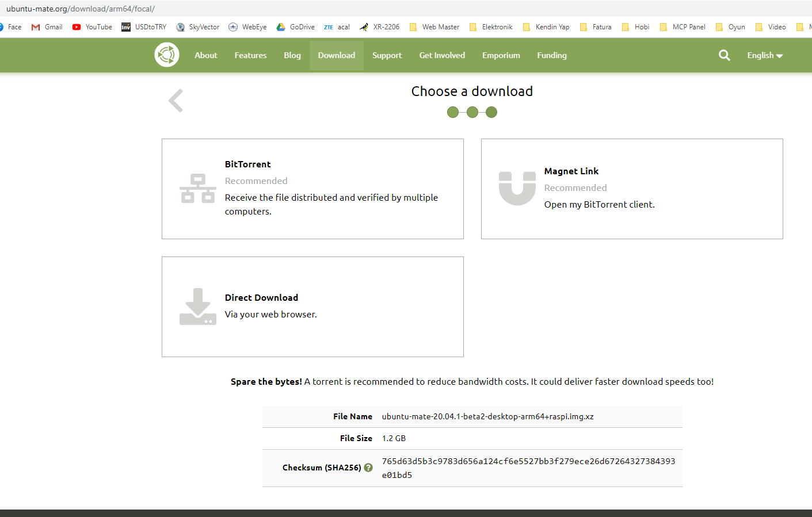Click the third progress step dot

[491, 112]
